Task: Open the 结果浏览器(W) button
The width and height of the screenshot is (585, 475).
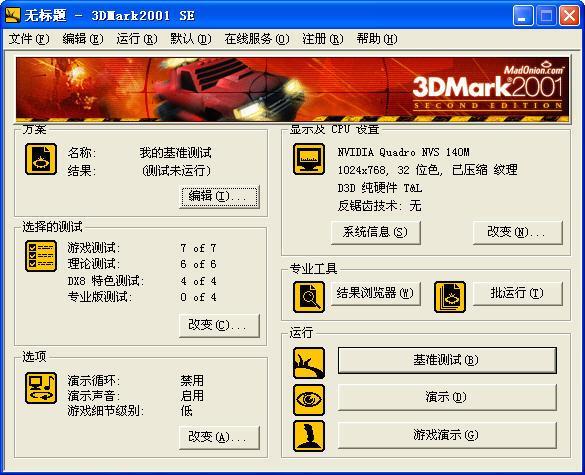Action: pos(376,294)
